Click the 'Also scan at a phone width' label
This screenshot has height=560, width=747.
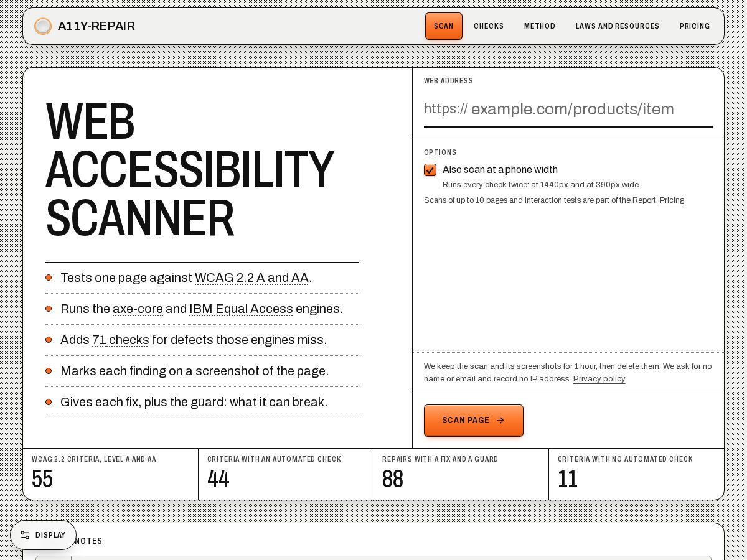pyautogui.click(x=500, y=170)
